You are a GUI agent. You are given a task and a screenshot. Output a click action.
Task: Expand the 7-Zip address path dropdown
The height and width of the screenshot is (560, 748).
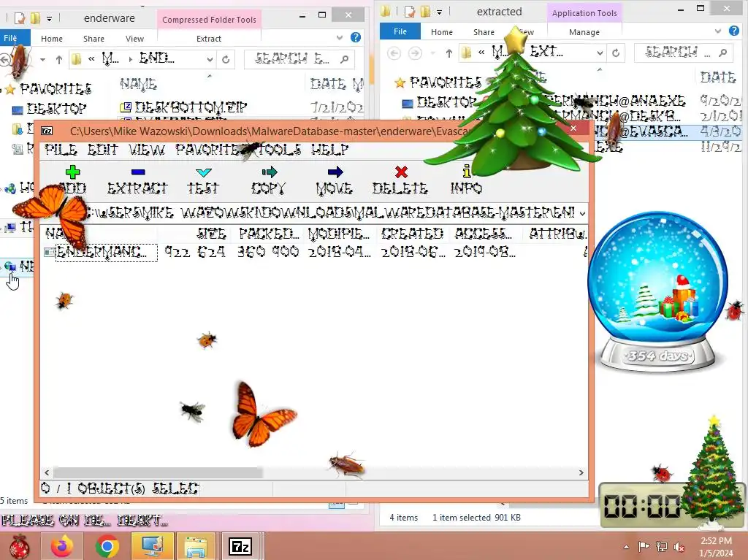[582, 213]
